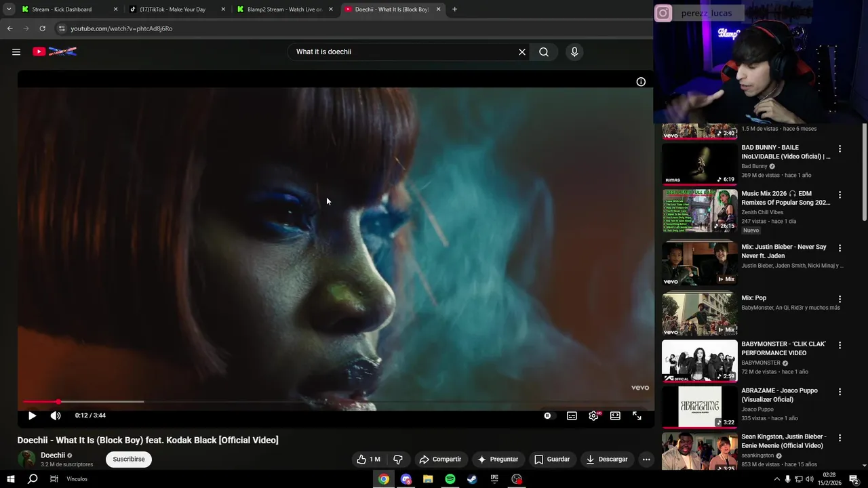Image resolution: width=868 pixels, height=488 pixels.
Task: Open Epic Games launcher from taskbar
Action: [494, 479]
